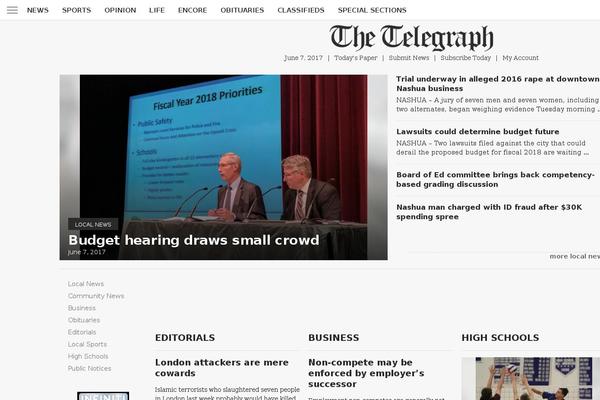Click the June 7, 2017 date under masthead
This screenshot has width=600, height=400.
pos(303,58)
